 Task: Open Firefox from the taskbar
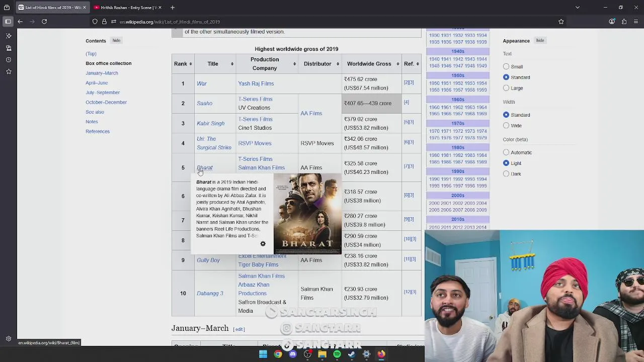381,354
